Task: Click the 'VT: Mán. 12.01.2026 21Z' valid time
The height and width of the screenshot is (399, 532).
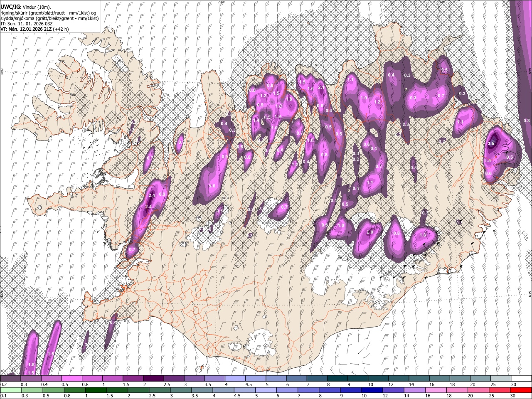Action: click(25, 30)
